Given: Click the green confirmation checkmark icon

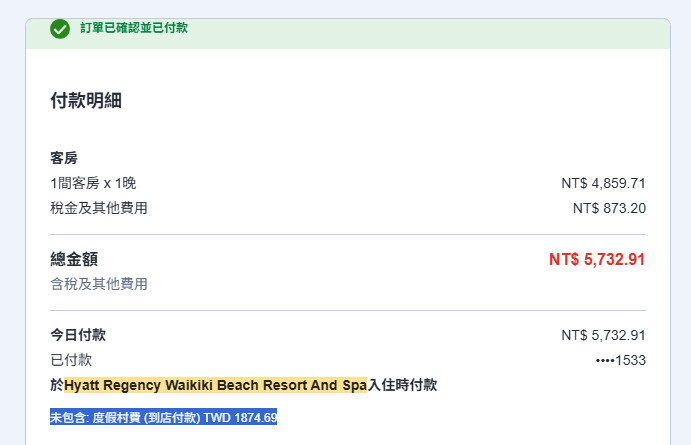Looking at the screenshot, I should [x=60, y=29].
